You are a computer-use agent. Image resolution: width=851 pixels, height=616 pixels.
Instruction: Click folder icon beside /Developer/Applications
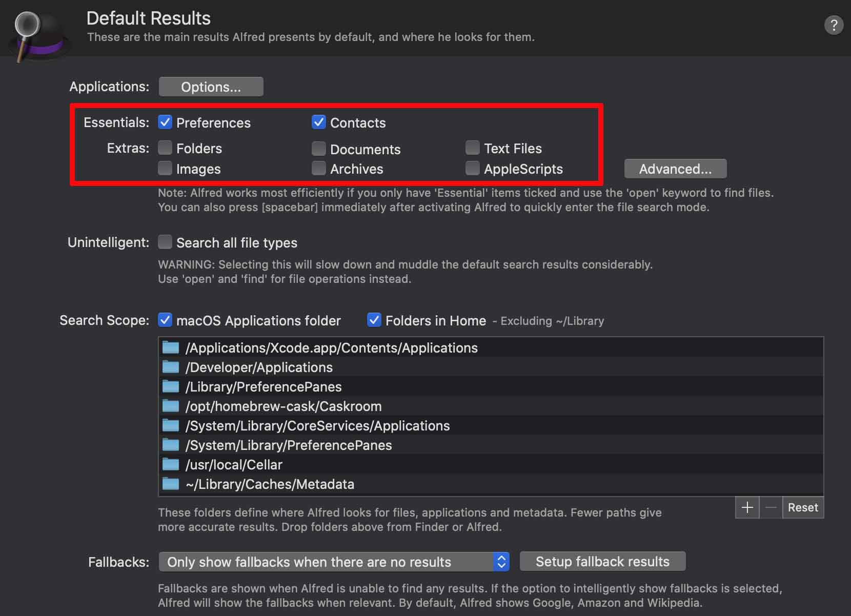(171, 367)
